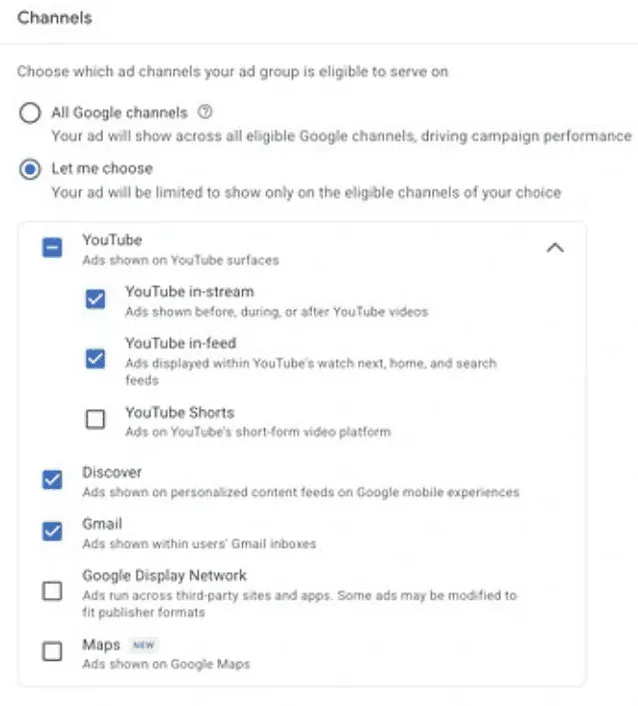Click the NEW badge beside Maps

(x=144, y=645)
